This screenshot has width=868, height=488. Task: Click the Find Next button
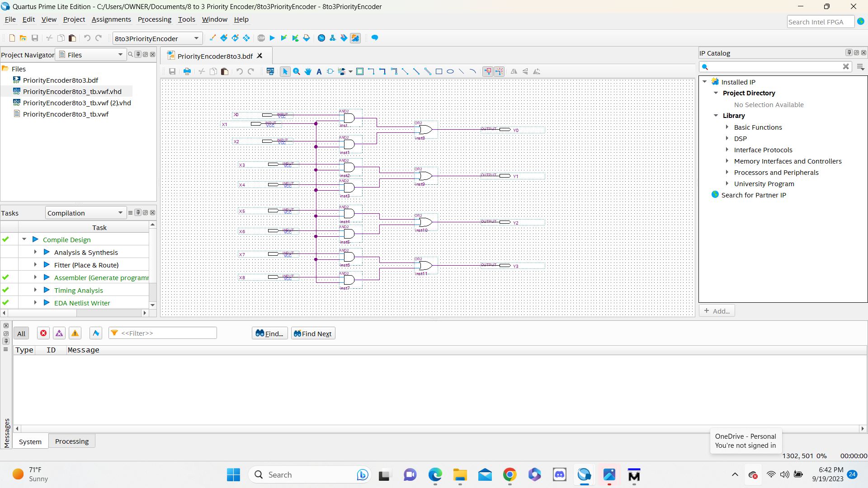coord(313,333)
